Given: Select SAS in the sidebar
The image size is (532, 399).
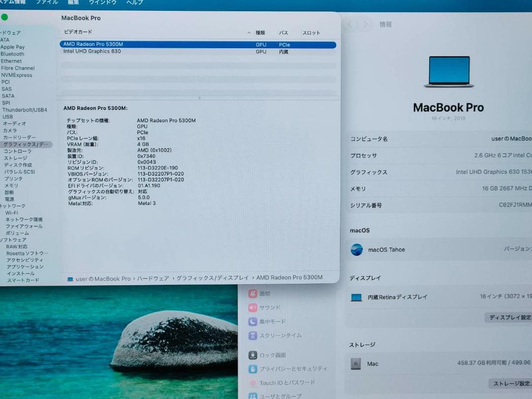Looking at the screenshot, I should [6, 89].
